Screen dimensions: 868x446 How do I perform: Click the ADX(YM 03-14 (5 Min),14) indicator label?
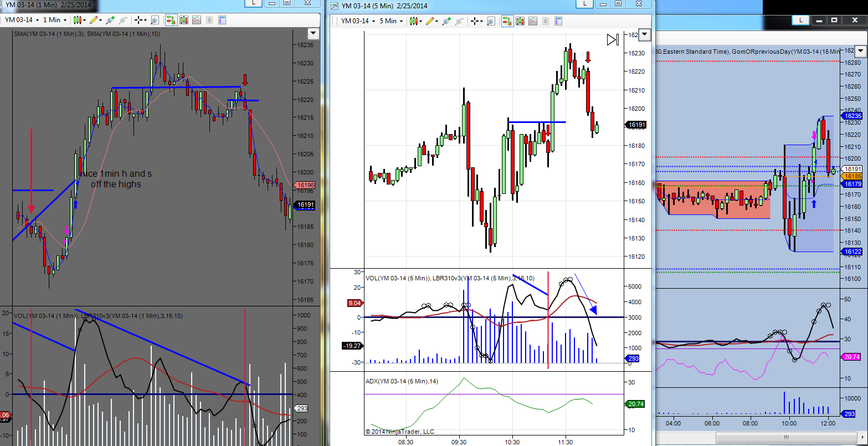coord(401,381)
